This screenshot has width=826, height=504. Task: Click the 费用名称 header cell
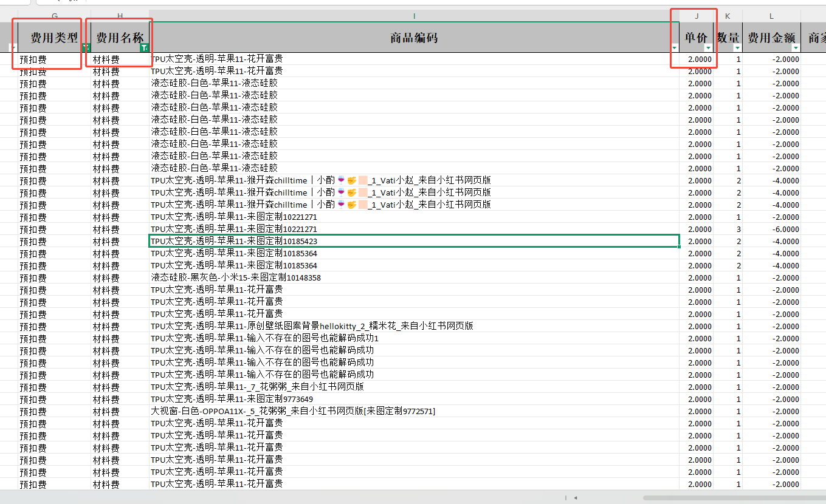tap(120, 38)
